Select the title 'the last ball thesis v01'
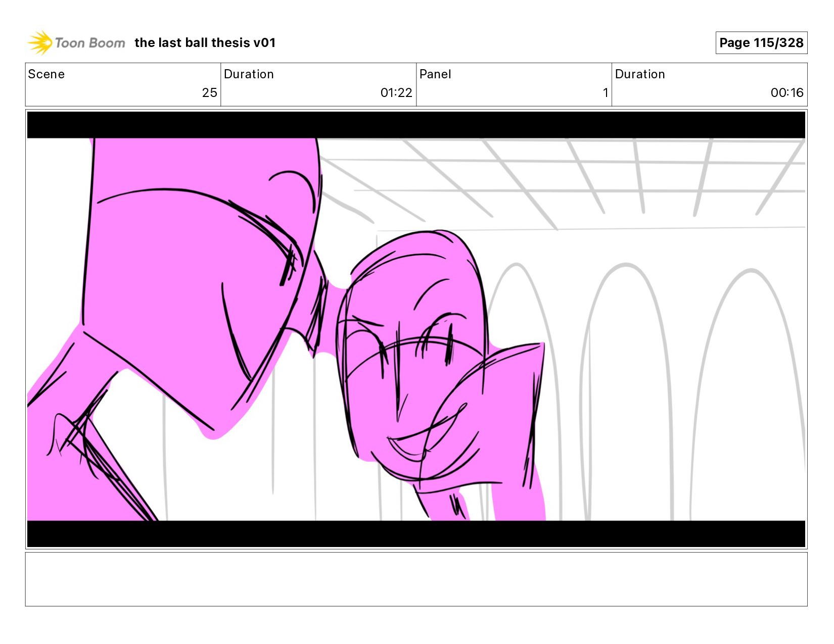 tap(205, 43)
